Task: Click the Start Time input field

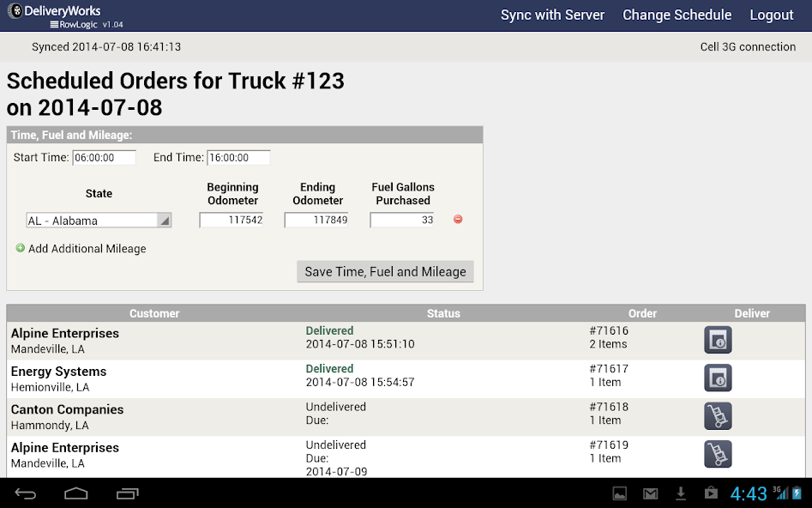Action: point(105,157)
